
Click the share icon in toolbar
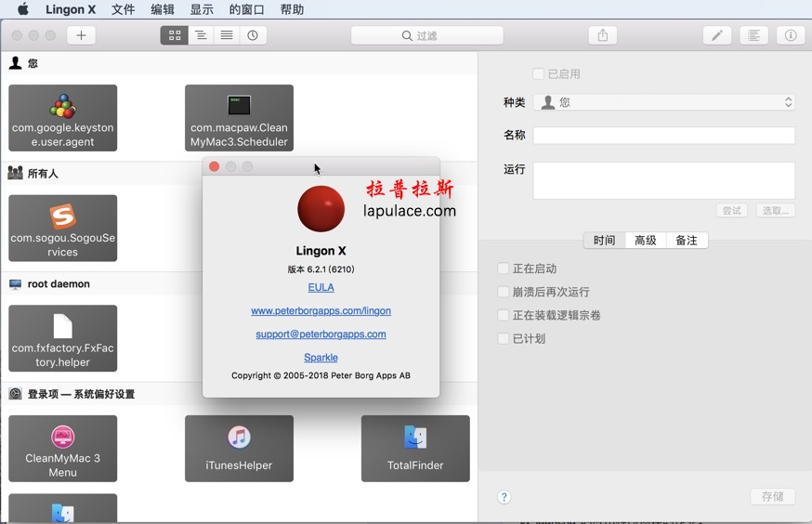point(602,35)
